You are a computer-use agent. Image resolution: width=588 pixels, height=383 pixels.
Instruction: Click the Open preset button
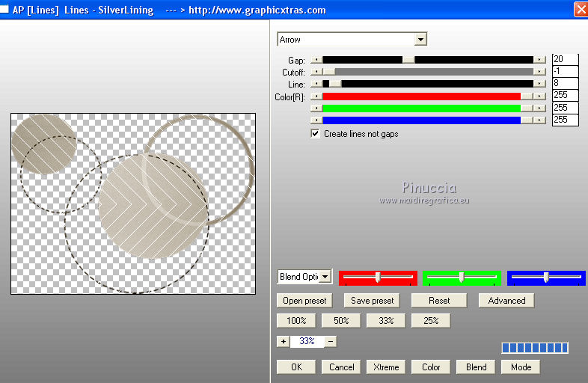[x=304, y=301]
